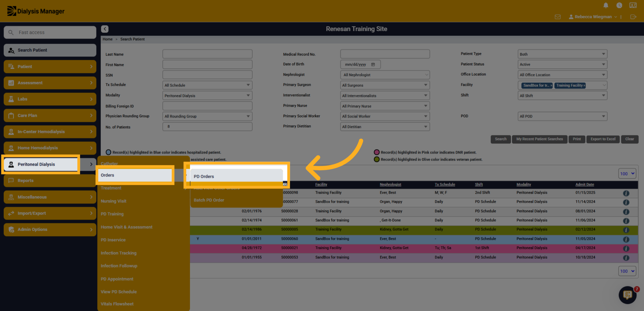Click the Clear button
Image resolution: width=644 pixels, height=311 pixels.
[630, 139]
